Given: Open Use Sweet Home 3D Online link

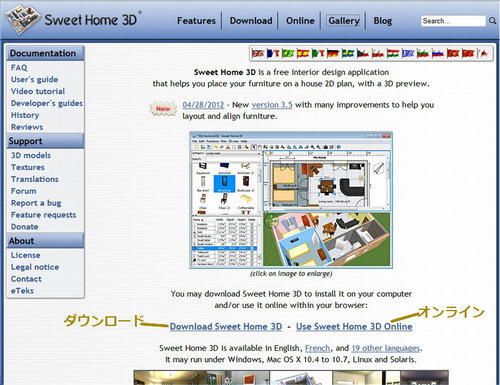Looking at the screenshot, I should pyautogui.click(x=354, y=326).
